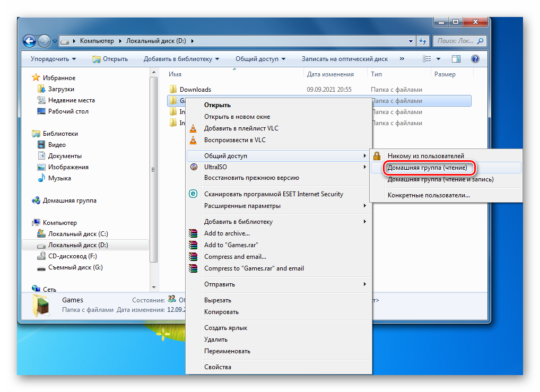This screenshot has width=540, height=392.
Task: Click the back navigation arrow
Action: (x=30, y=40)
